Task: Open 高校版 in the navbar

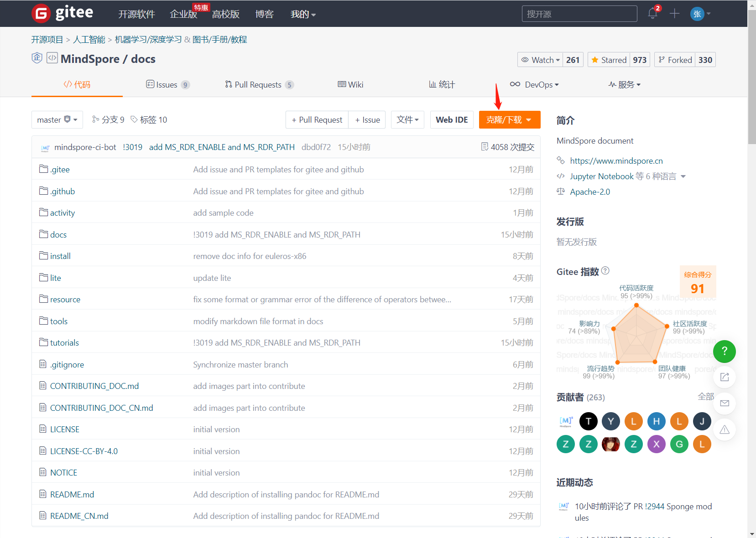Action: pyautogui.click(x=226, y=14)
